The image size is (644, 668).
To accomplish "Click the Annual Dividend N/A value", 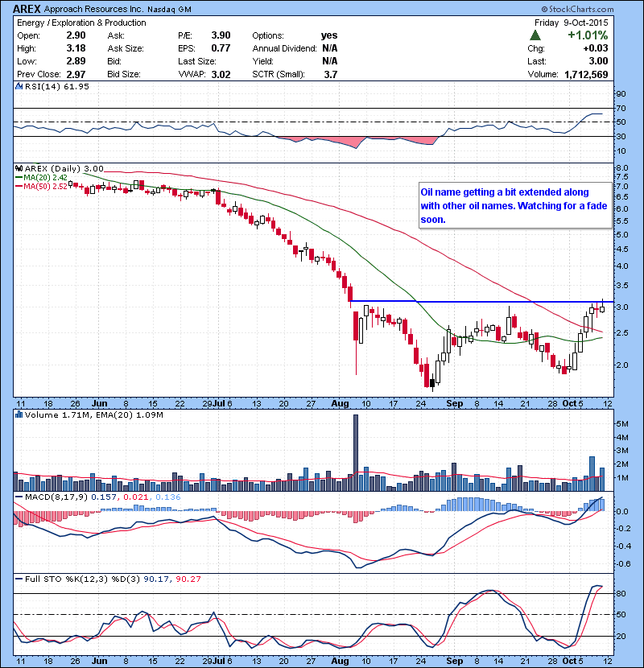I will click(330, 48).
